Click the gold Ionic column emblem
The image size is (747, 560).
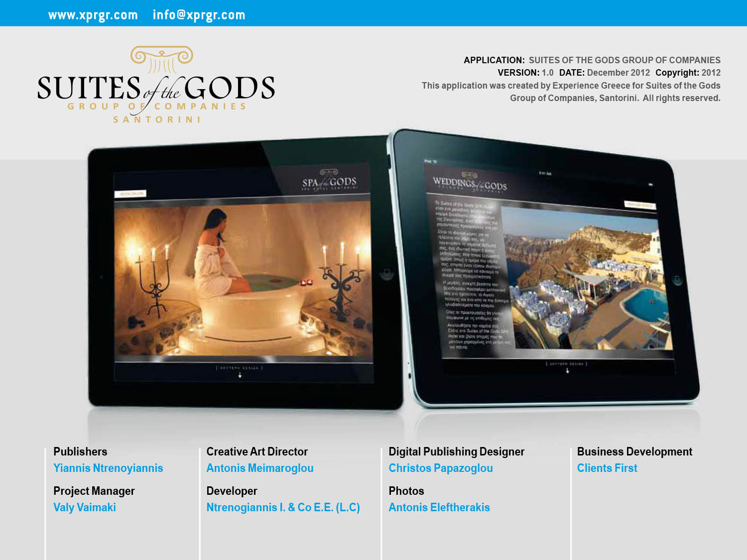coord(162,59)
